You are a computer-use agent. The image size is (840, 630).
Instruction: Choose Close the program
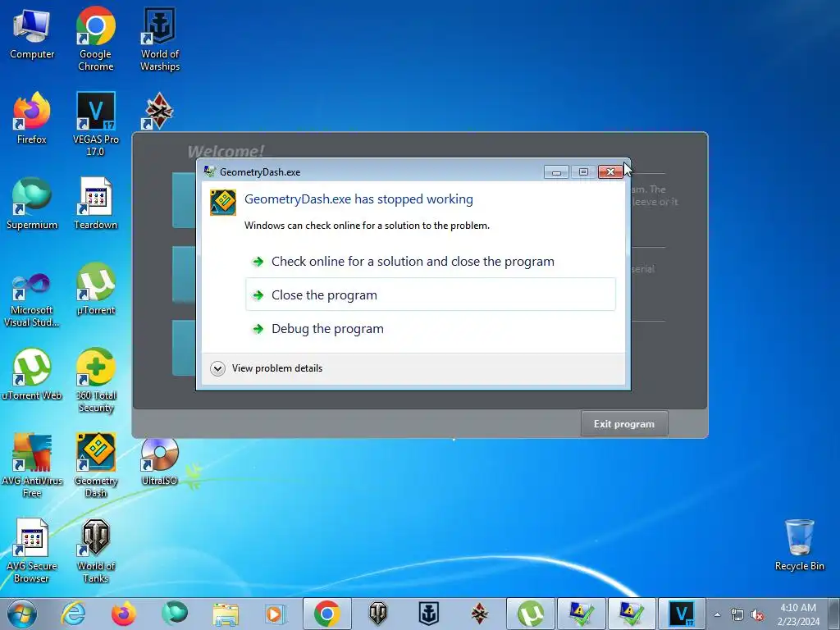[x=430, y=294]
